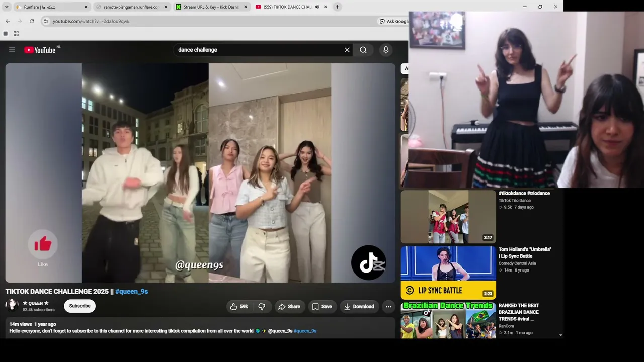Focus the youtube.com address bar
The image size is (644, 362).
[214, 21]
